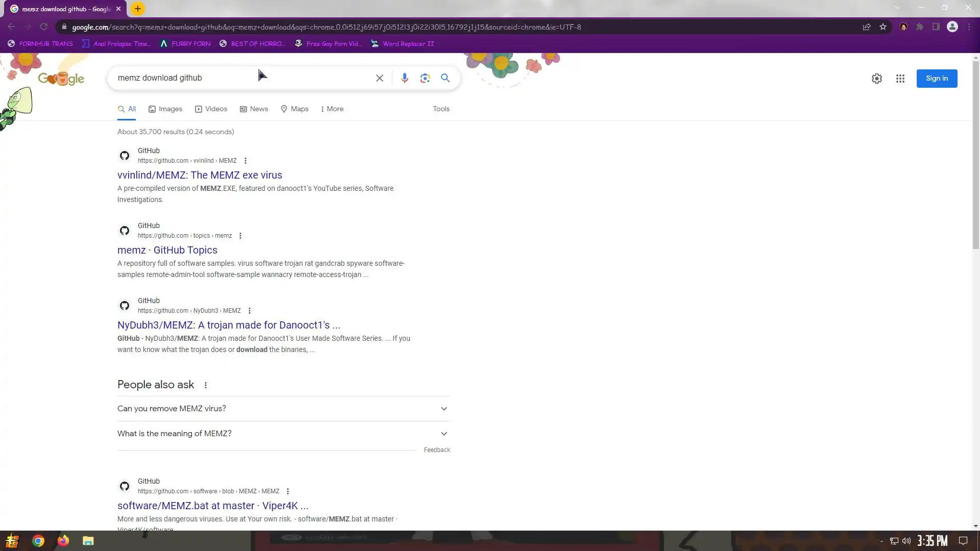Reload the page with refresh icon

pyautogui.click(x=44, y=27)
